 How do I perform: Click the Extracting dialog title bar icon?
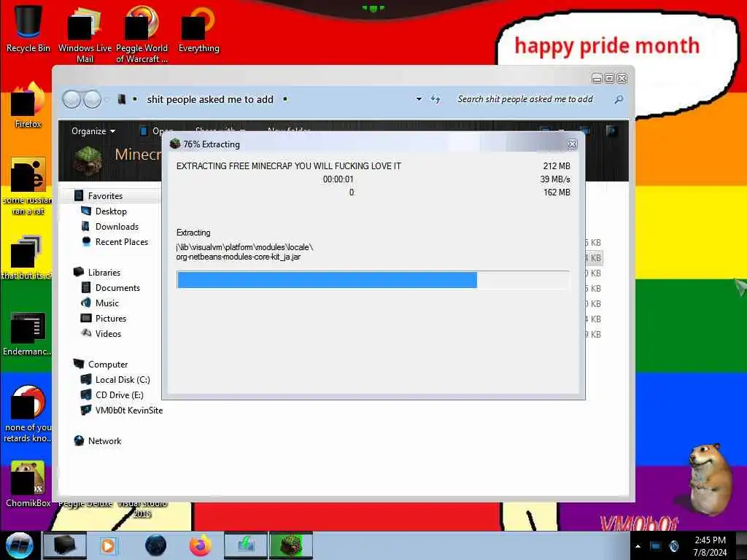coord(175,144)
